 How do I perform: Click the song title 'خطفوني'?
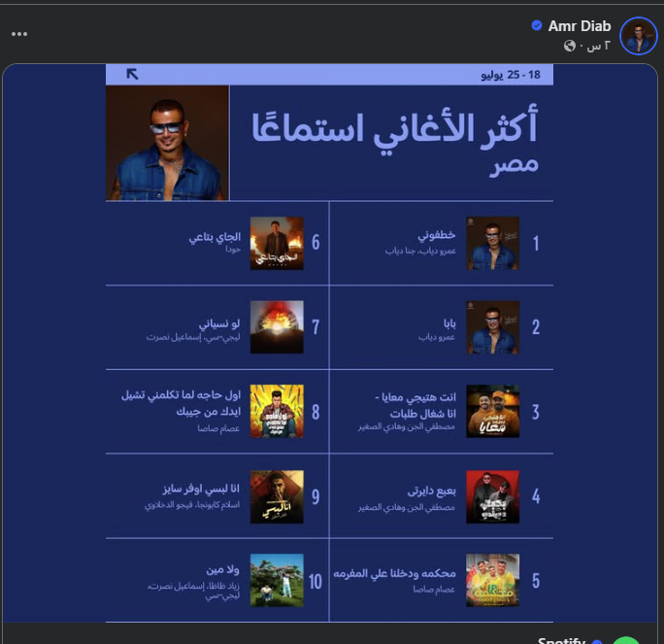click(437, 236)
